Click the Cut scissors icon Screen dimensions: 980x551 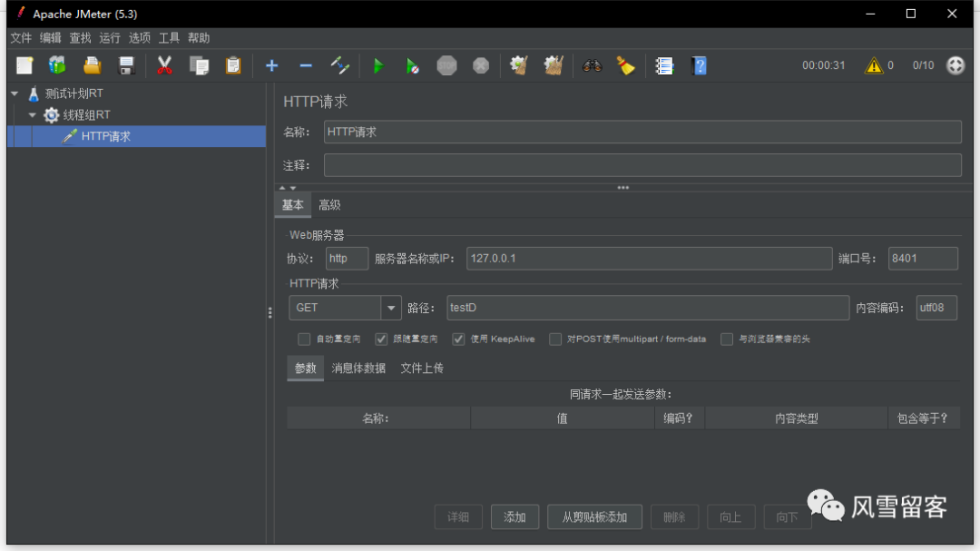(x=164, y=65)
